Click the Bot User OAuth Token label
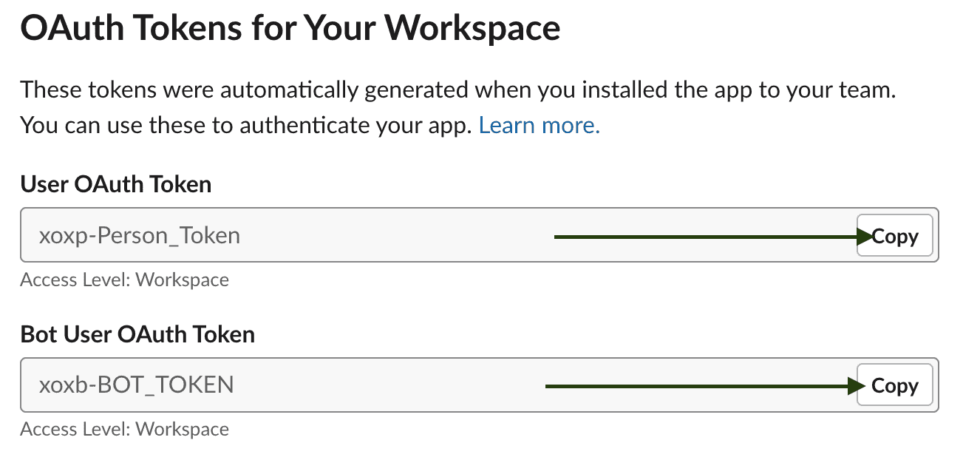 [137, 334]
